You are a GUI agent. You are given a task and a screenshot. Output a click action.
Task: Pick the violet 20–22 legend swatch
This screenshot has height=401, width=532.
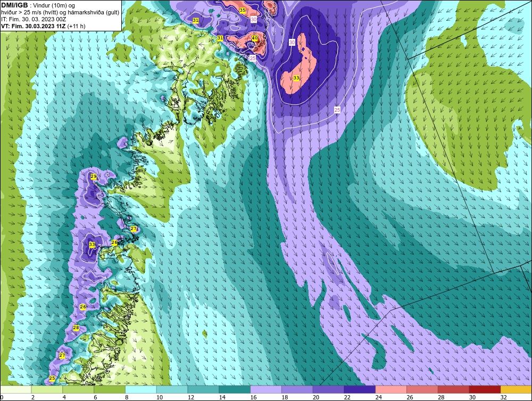328,389
